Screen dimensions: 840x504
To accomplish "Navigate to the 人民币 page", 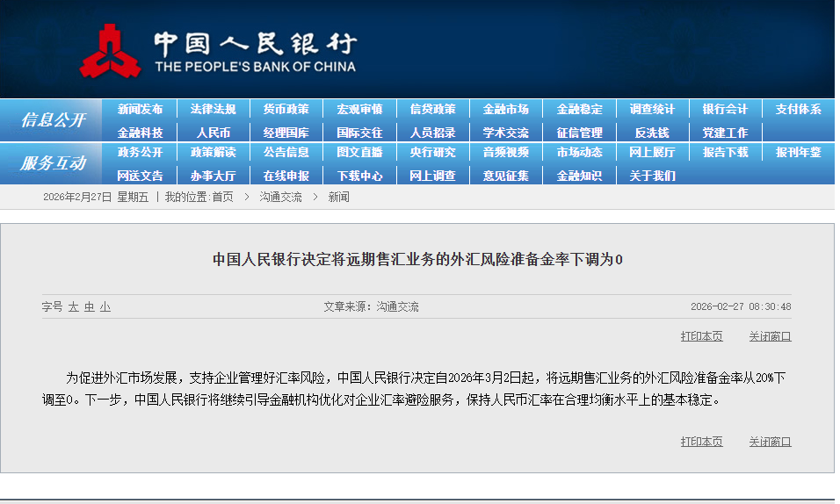I will click(x=213, y=133).
